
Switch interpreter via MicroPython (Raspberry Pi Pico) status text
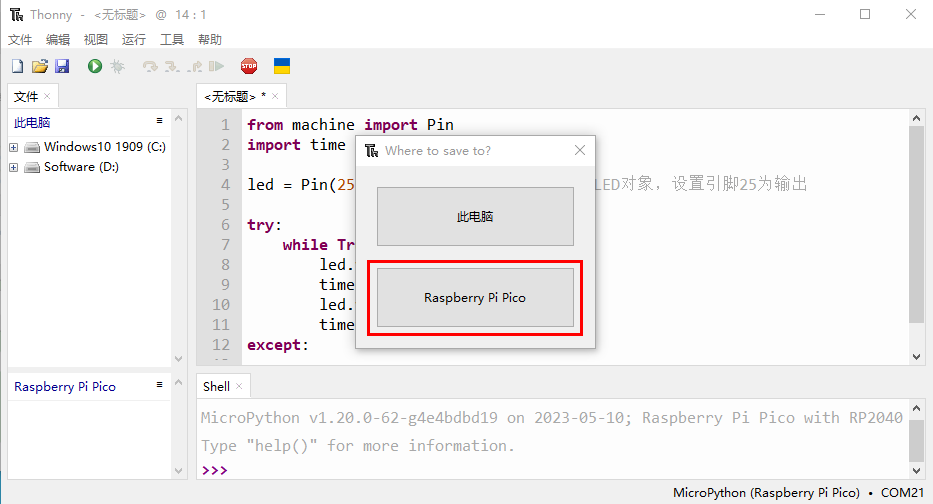tap(766, 493)
